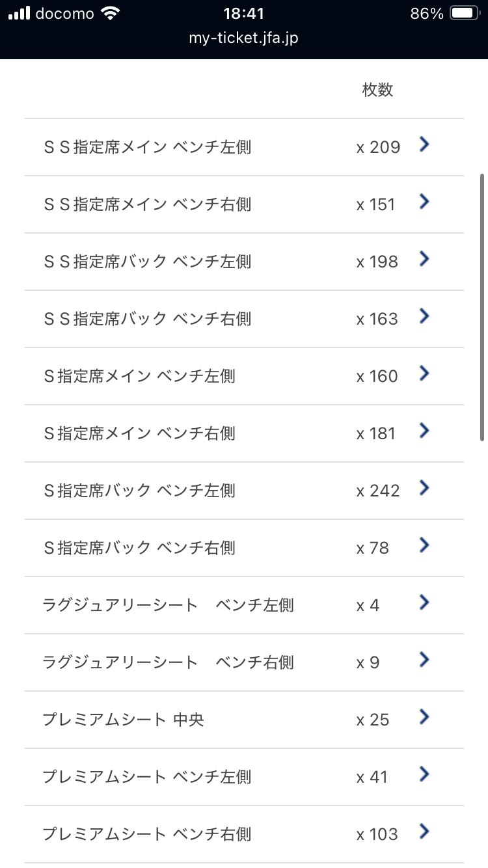
Task: Tap chevron on Ｓ指定席バック ベンチ左側 row
Action: [x=424, y=488]
